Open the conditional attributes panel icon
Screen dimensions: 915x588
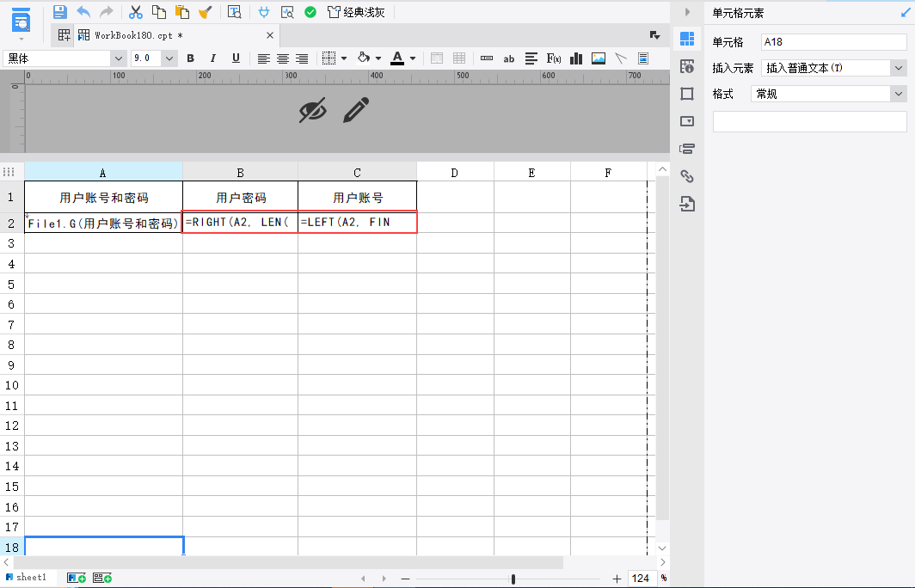687,149
